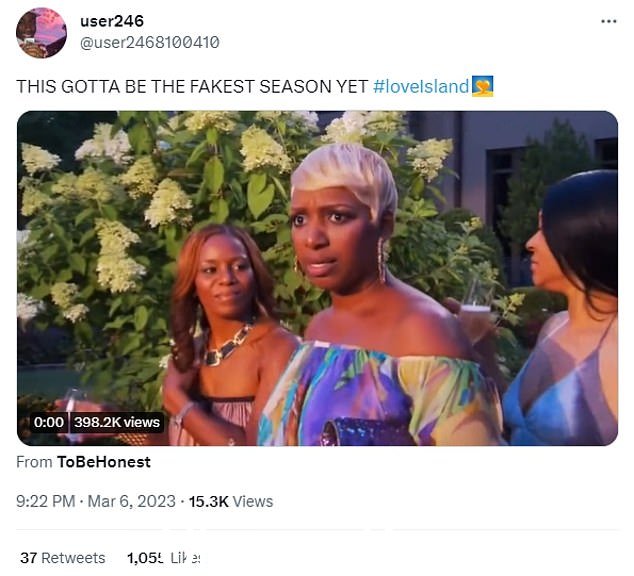Click the island emoji after the hashtag
634x576 pixels.
pos(482,86)
